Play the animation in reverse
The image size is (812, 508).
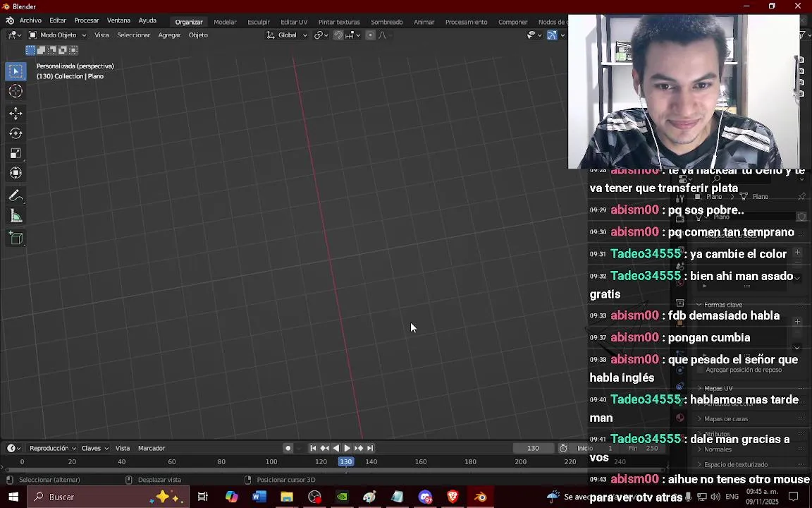pos(336,449)
